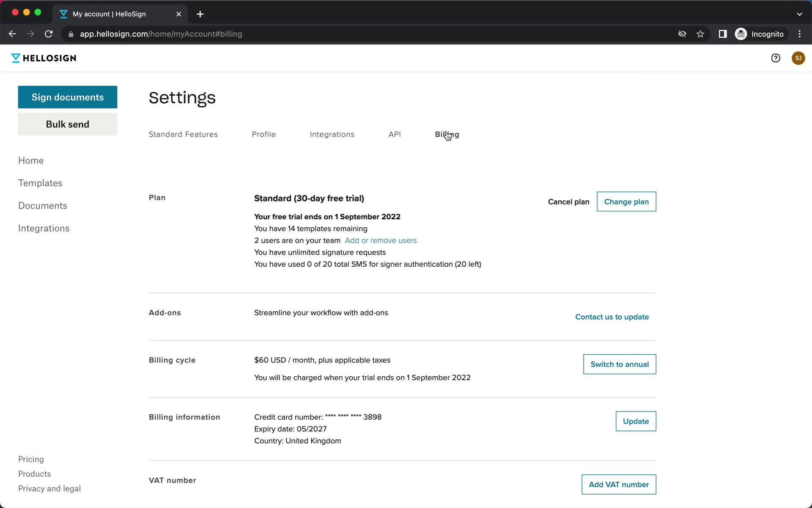The image size is (812, 508).
Task: Click 'Streamline your workflow with add-ons' text
Action: click(x=321, y=313)
